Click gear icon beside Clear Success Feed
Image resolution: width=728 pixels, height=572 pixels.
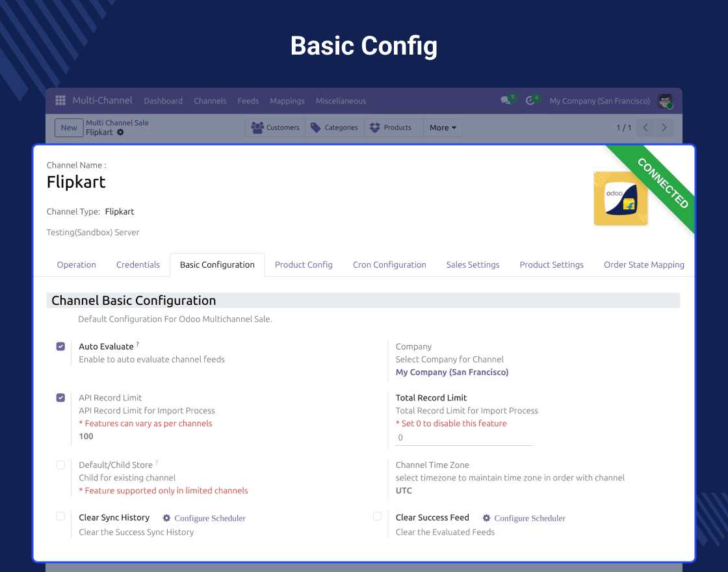tap(486, 518)
